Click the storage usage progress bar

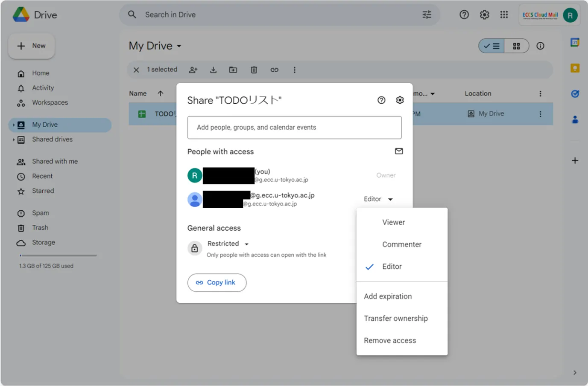[x=58, y=255]
